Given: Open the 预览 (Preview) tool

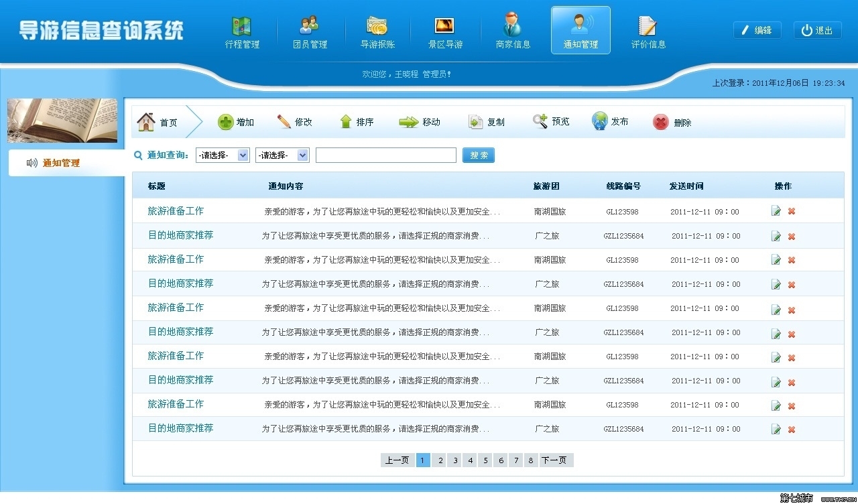Looking at the screenshot, I should coord(550,121).
